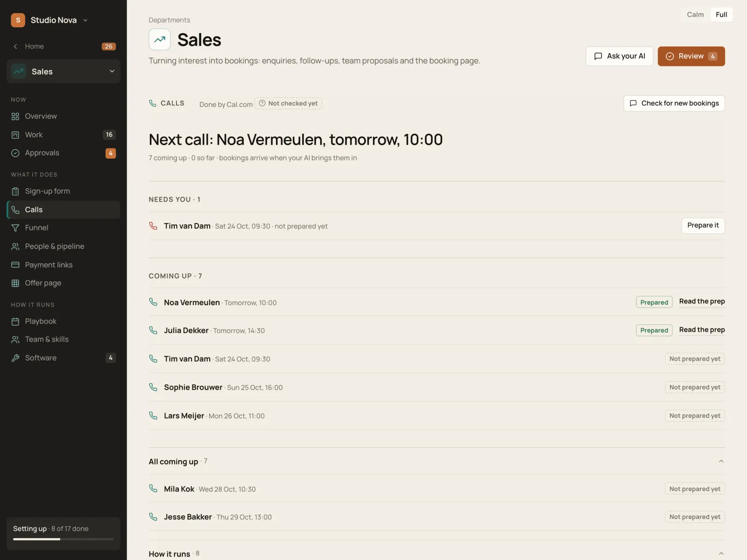Read the prep for Noa Vermeulen
Viewport: 747px width, 560px height.
click(x=702, y=301)
